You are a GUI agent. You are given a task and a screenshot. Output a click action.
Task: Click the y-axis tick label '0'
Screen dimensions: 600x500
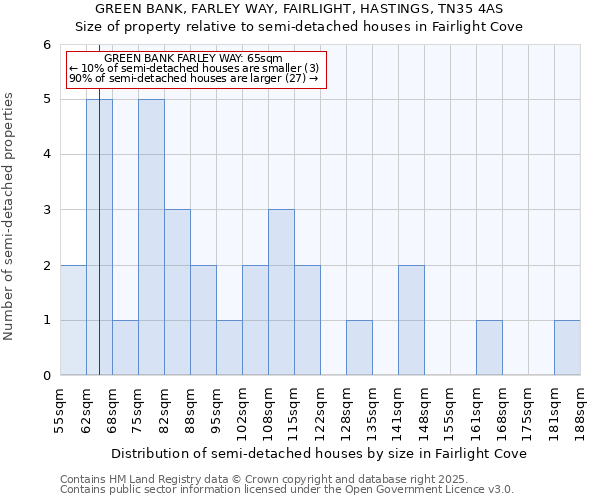pyautogui.click(x=47, y=375)
